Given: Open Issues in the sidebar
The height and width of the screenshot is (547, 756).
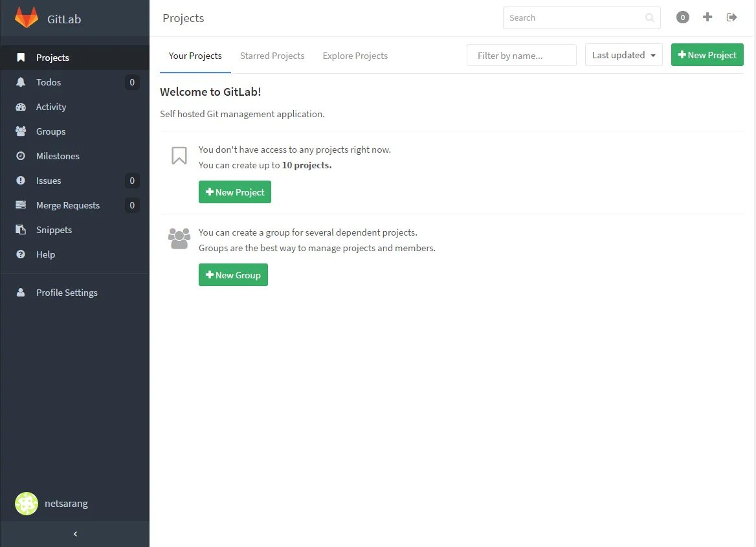Looking at the screenshot, I should coord(74,181).
